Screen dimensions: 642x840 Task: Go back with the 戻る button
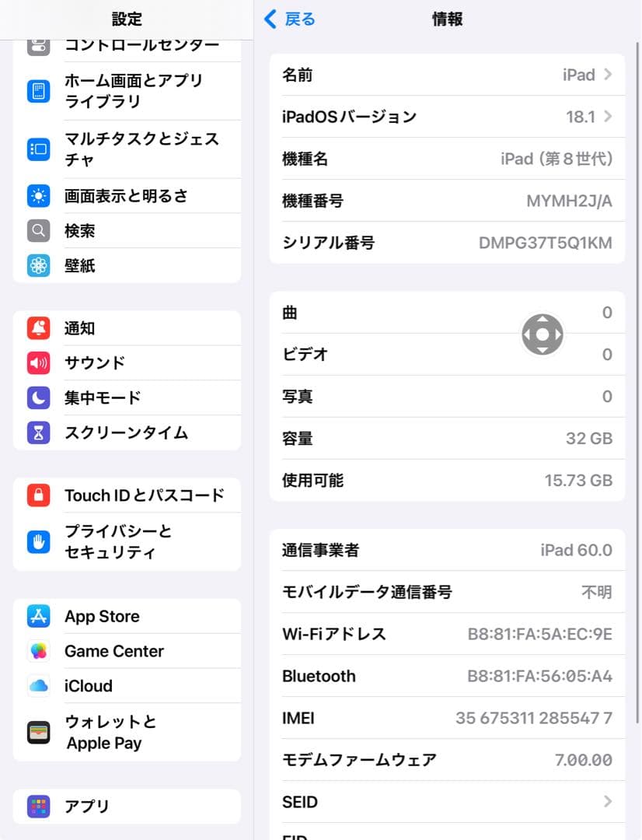[x=290, y=19]
